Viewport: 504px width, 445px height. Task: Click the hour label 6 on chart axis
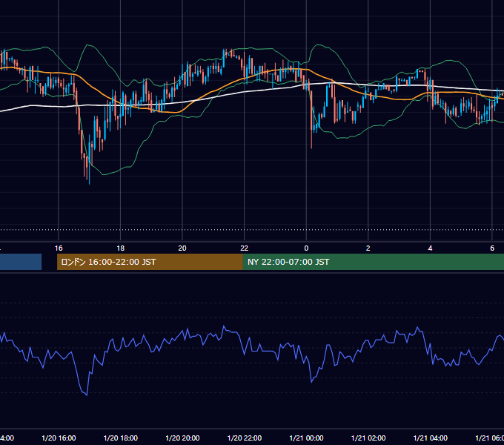click(492, 248)
